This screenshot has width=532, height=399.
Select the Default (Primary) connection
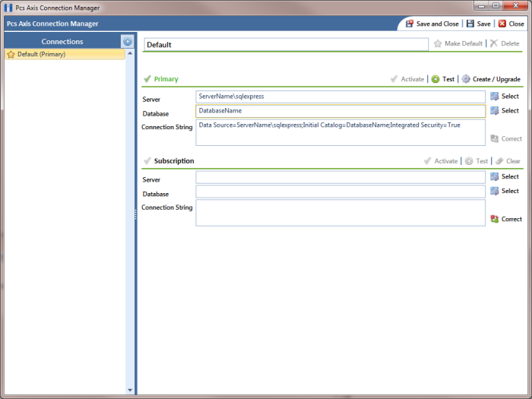(65, 54)
